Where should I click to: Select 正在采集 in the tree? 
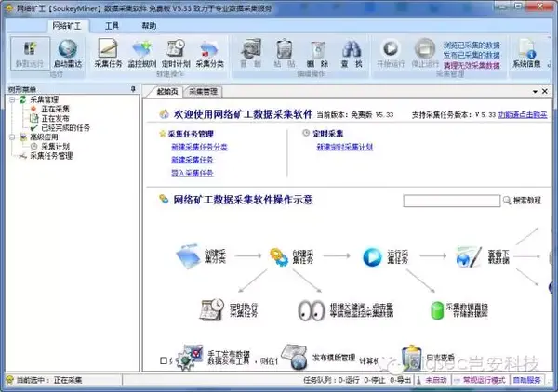(55, 109)
